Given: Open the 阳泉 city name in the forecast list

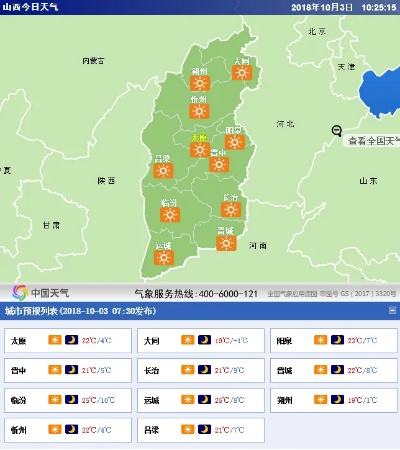Looking at the screenshot, I should click(x=284, y=341).
